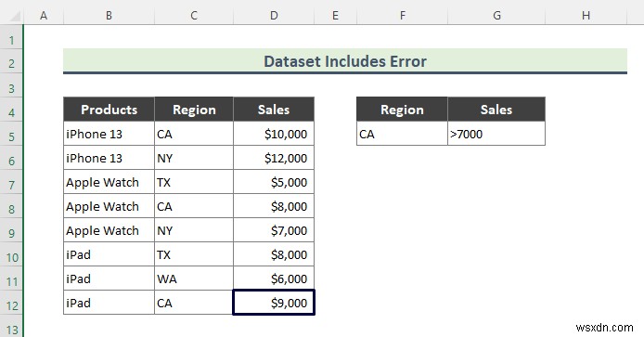
Task: Click the Sales header in column G
Action: (496, 110)
